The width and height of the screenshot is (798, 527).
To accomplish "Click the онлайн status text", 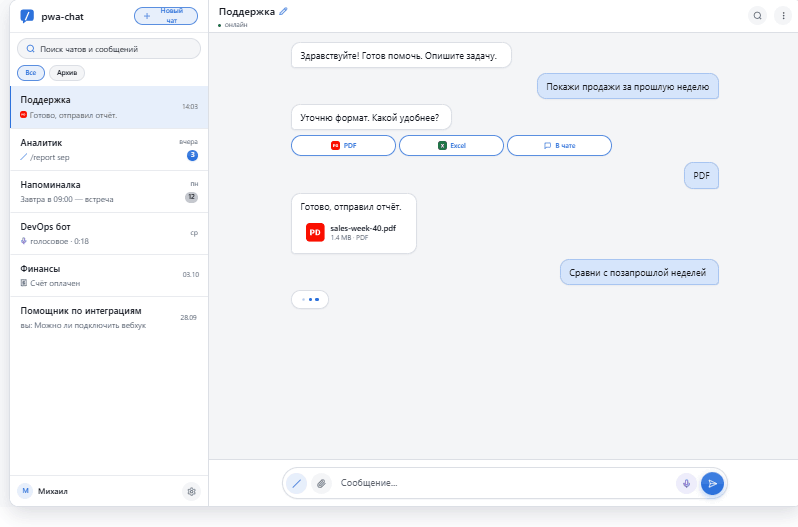I will pyautogui.click(x=236, y=24).
